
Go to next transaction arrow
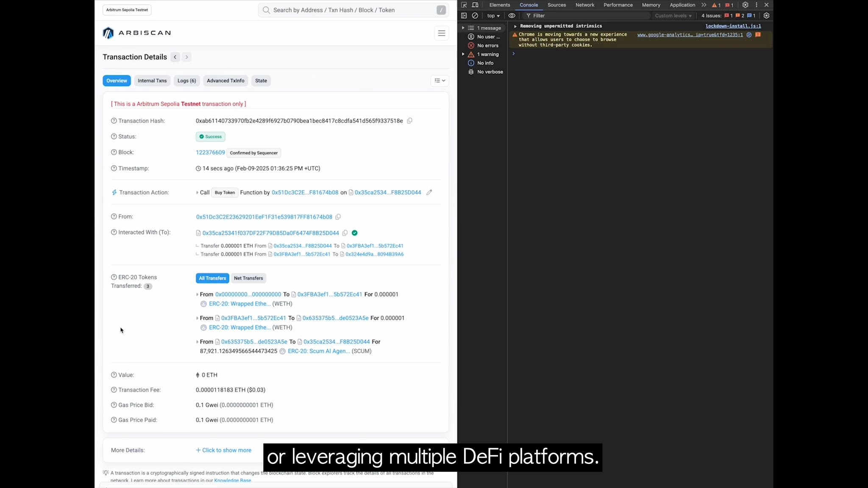(x=186, y=57)
